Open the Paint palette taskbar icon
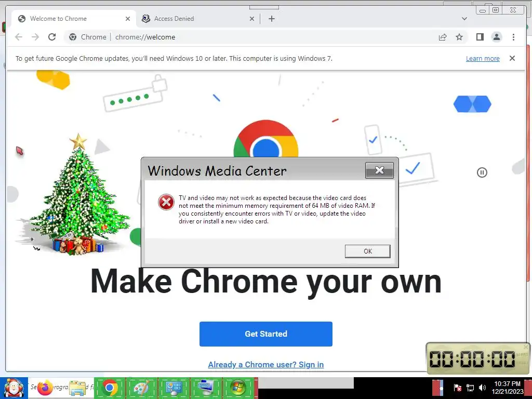The height and width of the screenshot is (399, 532). pyautogui.click(x=141, y=388)
